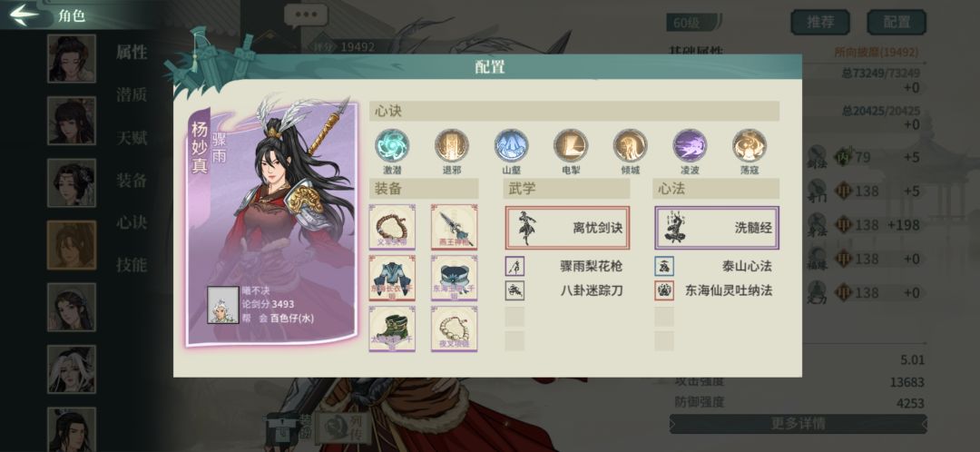Switch to the 属性 tab

click(132, 53)
